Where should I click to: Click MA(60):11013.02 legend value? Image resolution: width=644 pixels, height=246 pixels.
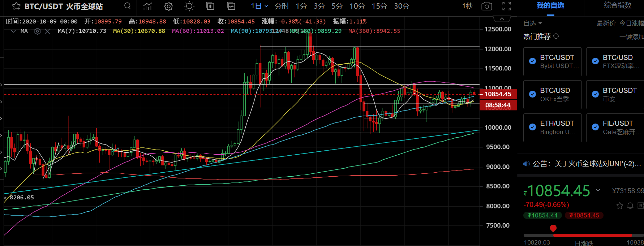pos(198,31)
